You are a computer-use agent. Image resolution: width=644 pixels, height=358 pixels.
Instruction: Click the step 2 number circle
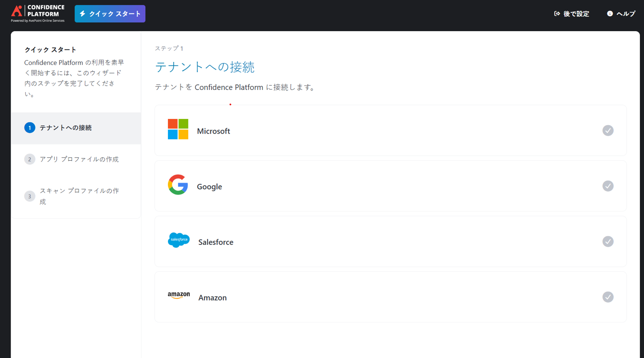click(x=29, y=159)
